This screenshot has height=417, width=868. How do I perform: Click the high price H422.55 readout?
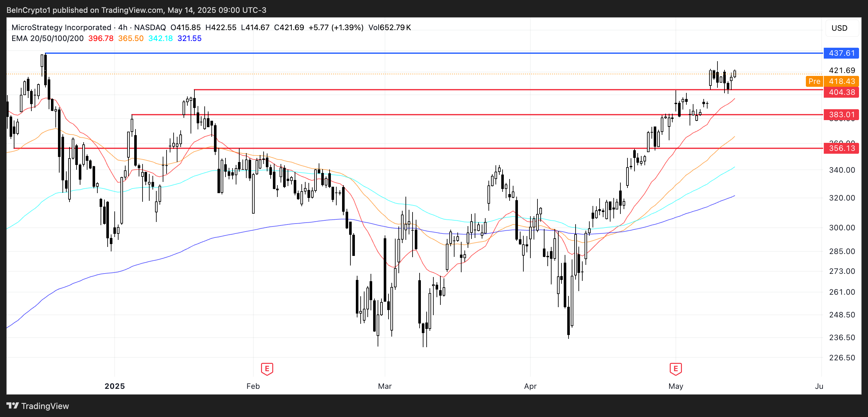point(221,27)
